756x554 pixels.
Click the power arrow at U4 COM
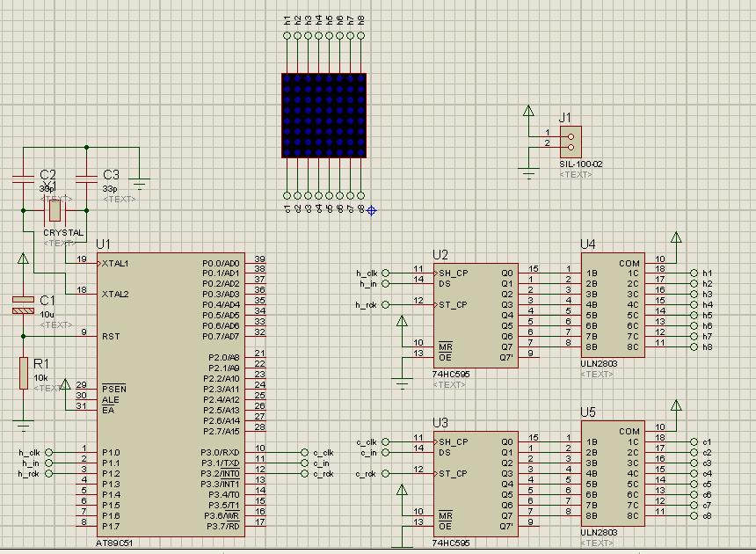click(677, 238)
